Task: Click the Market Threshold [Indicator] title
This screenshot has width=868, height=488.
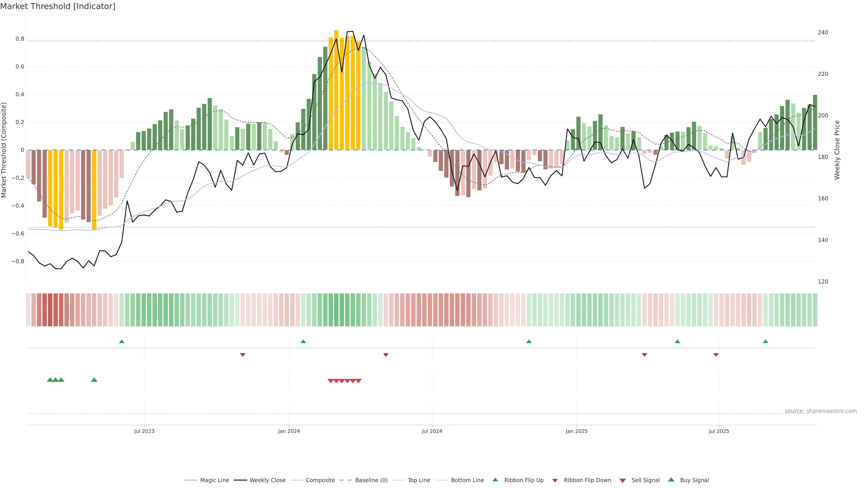Action: (58, 6)
